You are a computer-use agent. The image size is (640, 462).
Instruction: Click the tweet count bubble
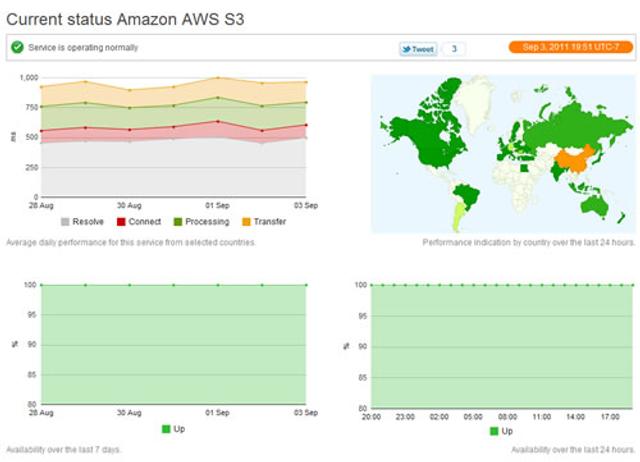point(453,48)
